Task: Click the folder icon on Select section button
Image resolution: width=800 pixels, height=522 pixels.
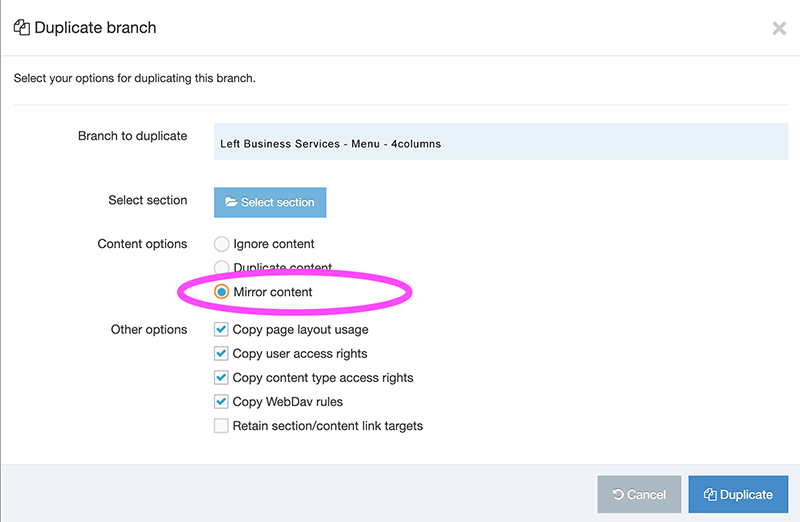Action: pyautogui.click(x=231, y=202)
